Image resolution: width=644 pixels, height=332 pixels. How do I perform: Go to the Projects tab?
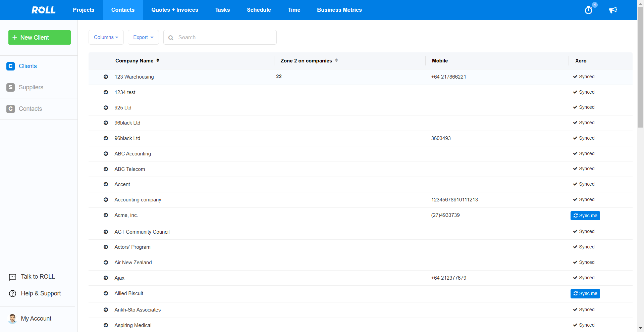(84, 10)
